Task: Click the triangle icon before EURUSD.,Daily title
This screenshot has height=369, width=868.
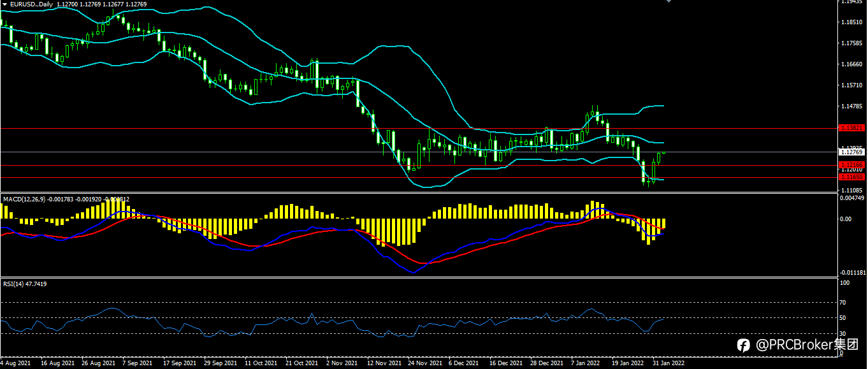Action: pos(5,4)
